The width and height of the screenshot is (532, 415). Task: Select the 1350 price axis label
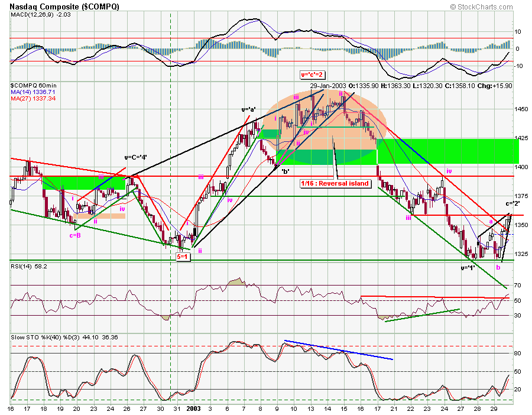[521, 225]
